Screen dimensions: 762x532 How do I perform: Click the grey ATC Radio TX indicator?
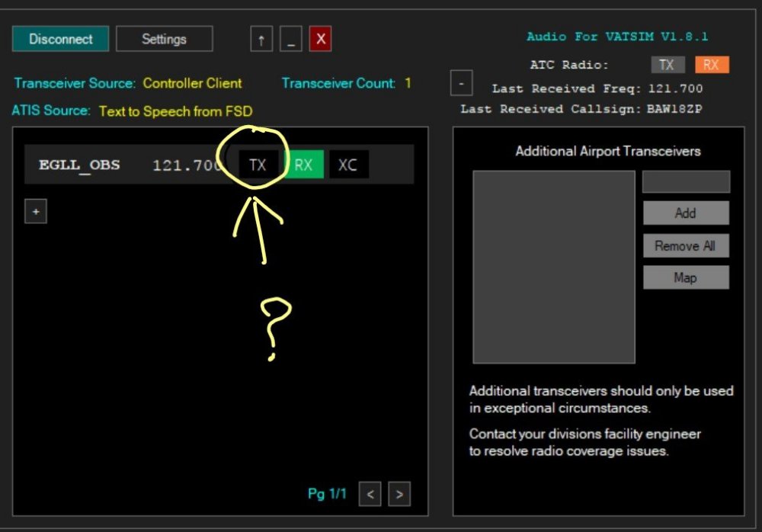pos(668,65)
